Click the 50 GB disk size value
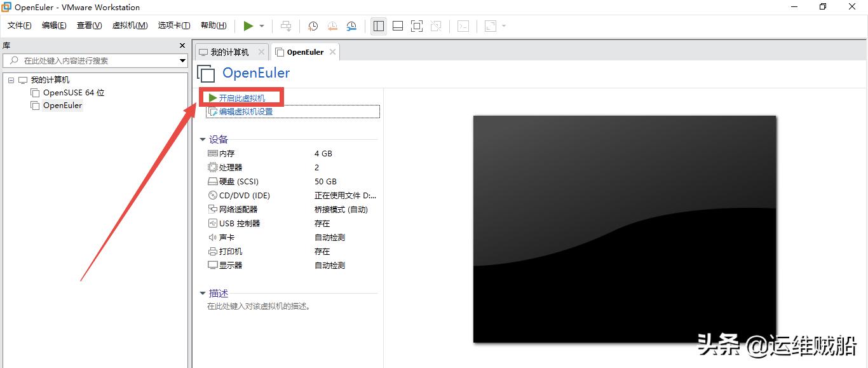Screen dimensions: 868x368 point(325,182)
